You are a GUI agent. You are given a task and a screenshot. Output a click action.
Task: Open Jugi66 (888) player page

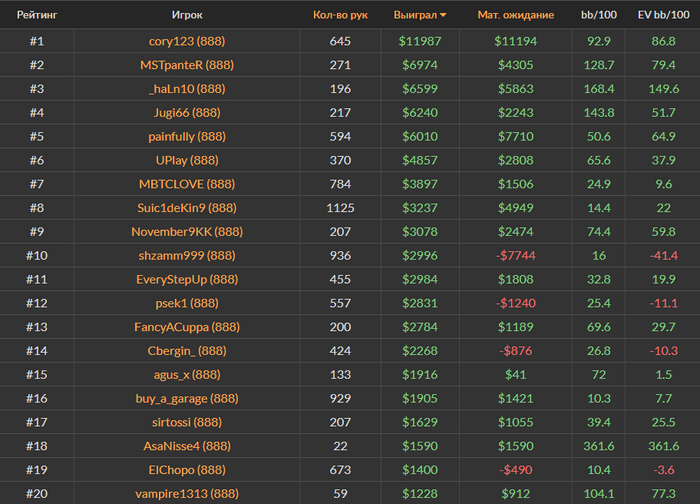[187, 112]
